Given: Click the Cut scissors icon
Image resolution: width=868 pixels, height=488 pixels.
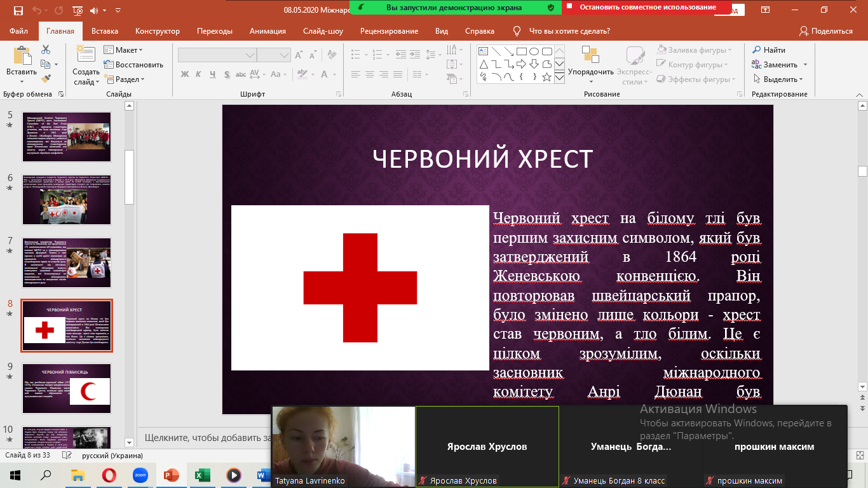Looking at the screenshot, I should tap(46, 50).
